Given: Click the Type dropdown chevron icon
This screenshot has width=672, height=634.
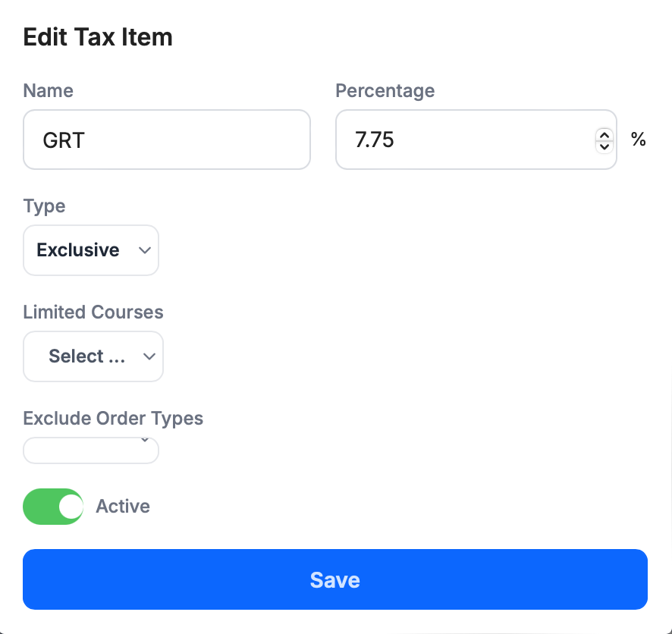Looking at the screenshot, I should (x=144, y=250).
